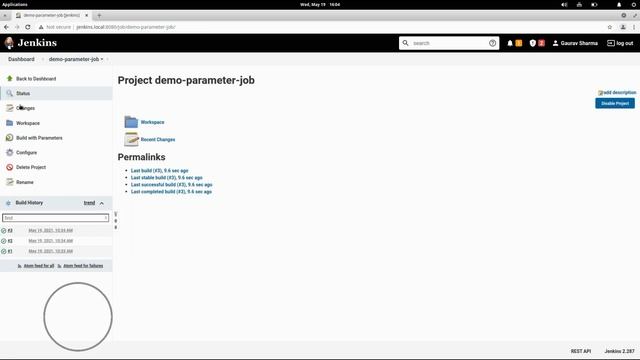Select Build with Parameters in sidebar
This screenshot has height=360, width=640.
tap(39, 138)
